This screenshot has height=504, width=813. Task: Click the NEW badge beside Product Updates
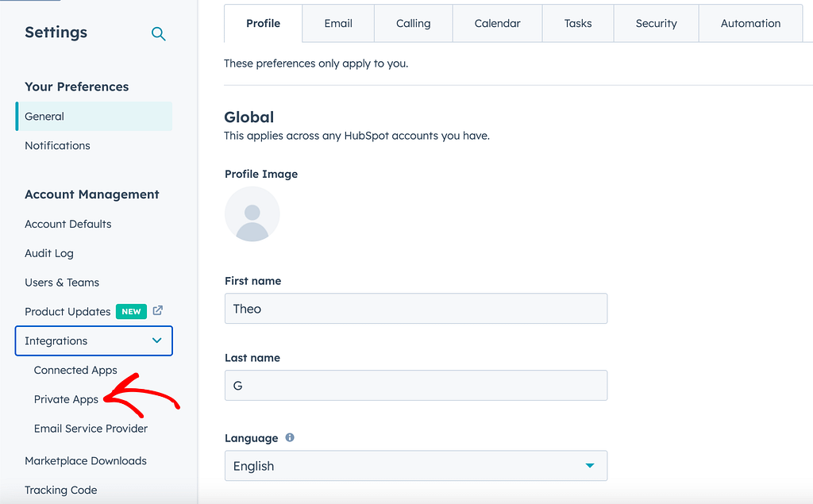click(131, 312)
